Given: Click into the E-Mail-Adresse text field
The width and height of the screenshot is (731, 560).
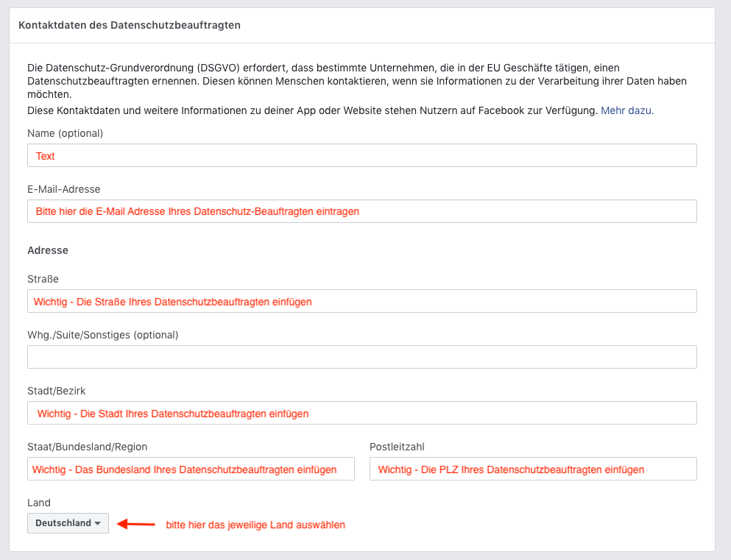Looking at the screenshot, I should (361, 211).
